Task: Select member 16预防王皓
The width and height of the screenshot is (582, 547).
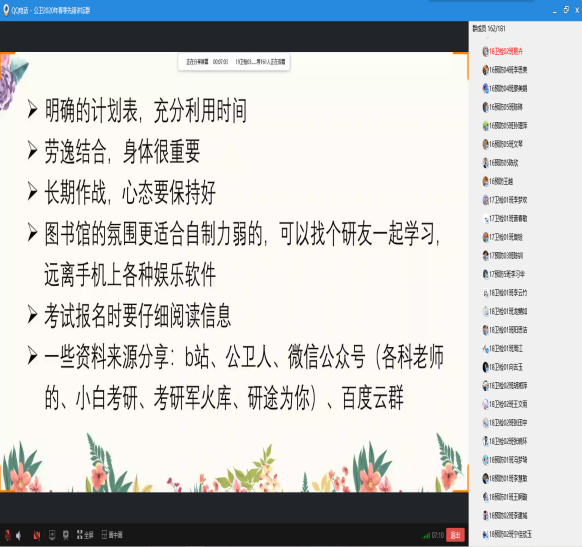Action: [x=497, y=181]
